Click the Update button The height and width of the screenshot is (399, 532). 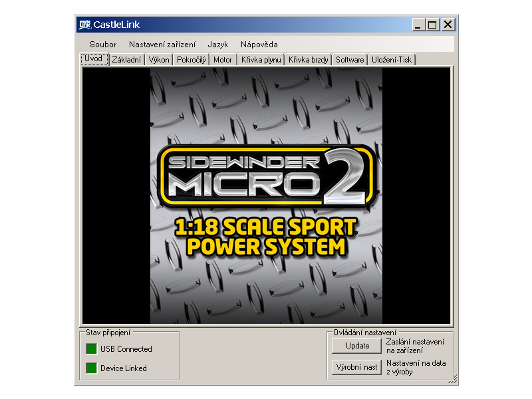(357, 346)
